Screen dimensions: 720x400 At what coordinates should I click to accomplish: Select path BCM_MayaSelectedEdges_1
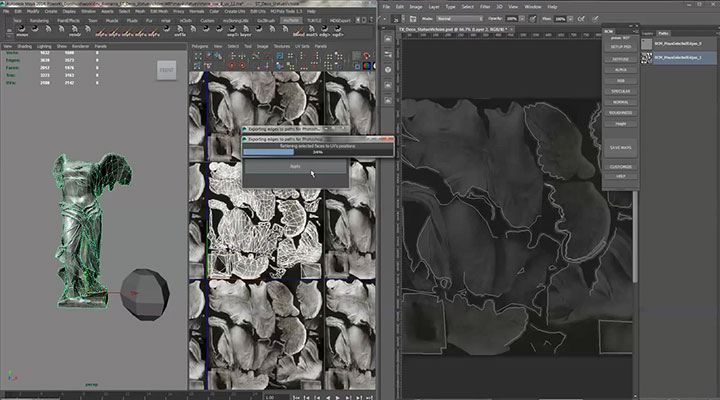(x=678, y=57)
